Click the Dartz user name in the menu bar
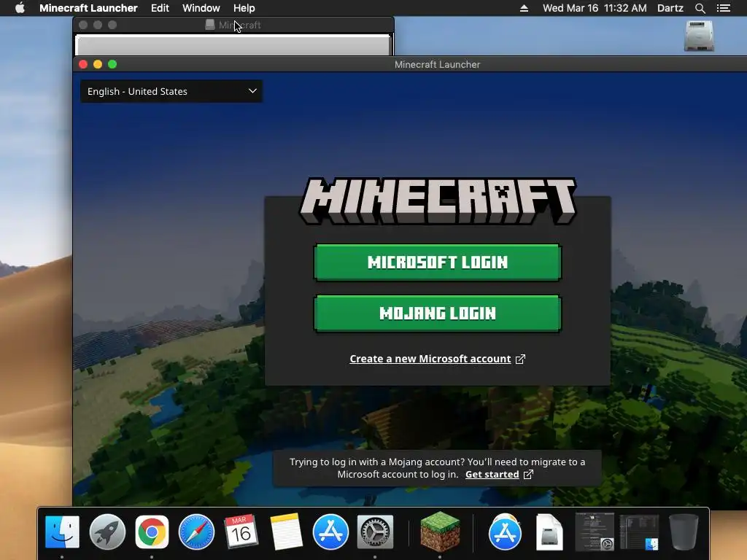The width and height of the screenshot is (747, 560). [670, 8]
